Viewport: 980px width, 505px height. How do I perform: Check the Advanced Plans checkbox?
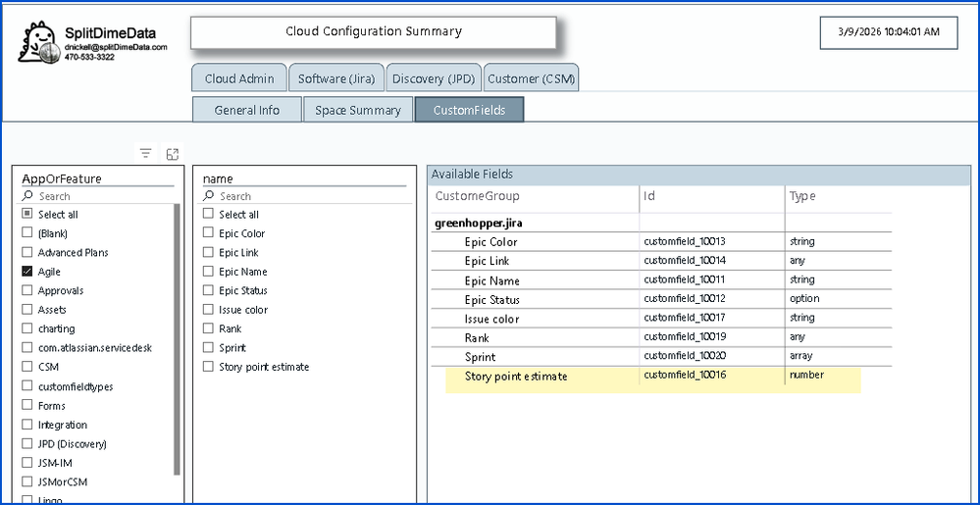coord(27,253)
